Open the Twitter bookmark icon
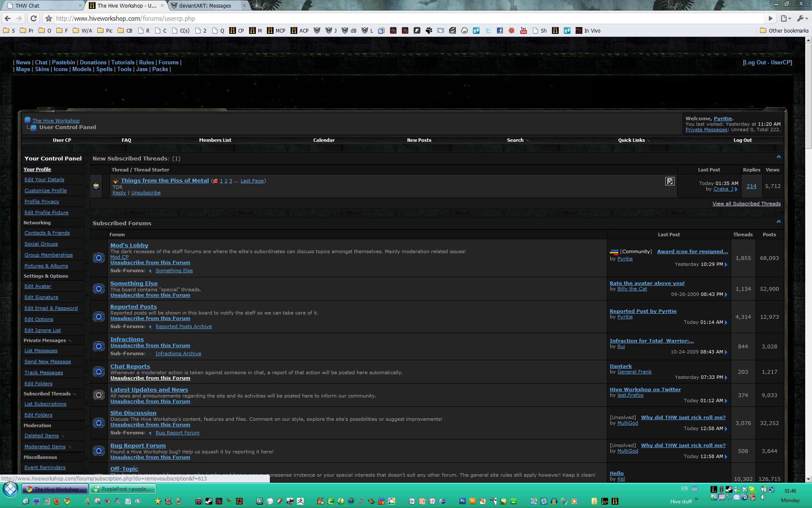 [x=488, y=30]
